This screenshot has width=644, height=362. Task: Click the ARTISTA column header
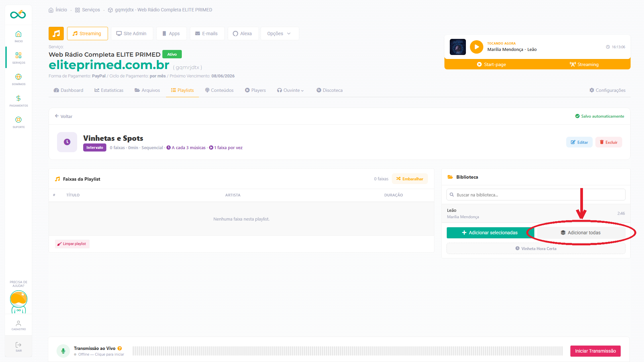click(x=233, y=195)
